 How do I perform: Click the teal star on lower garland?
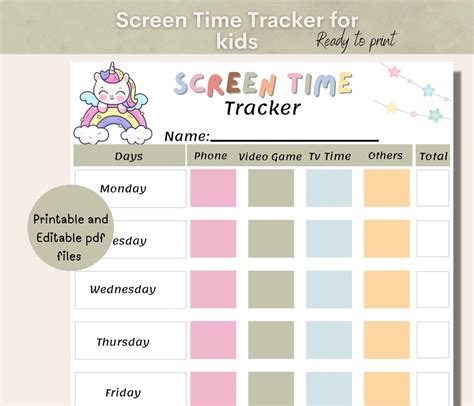[435, 115]
